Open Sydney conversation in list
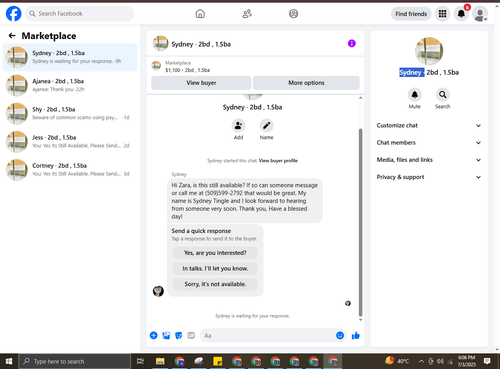The height and width of the screenshot is (369, 500). (x=70, y=57)
